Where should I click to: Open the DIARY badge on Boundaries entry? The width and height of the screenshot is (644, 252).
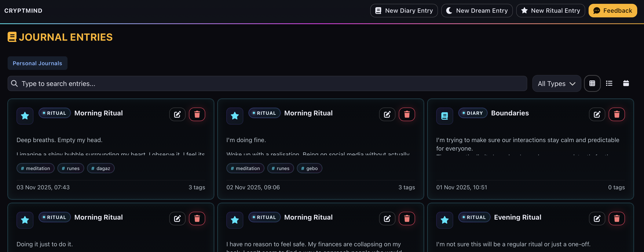[x=472, y=113]
